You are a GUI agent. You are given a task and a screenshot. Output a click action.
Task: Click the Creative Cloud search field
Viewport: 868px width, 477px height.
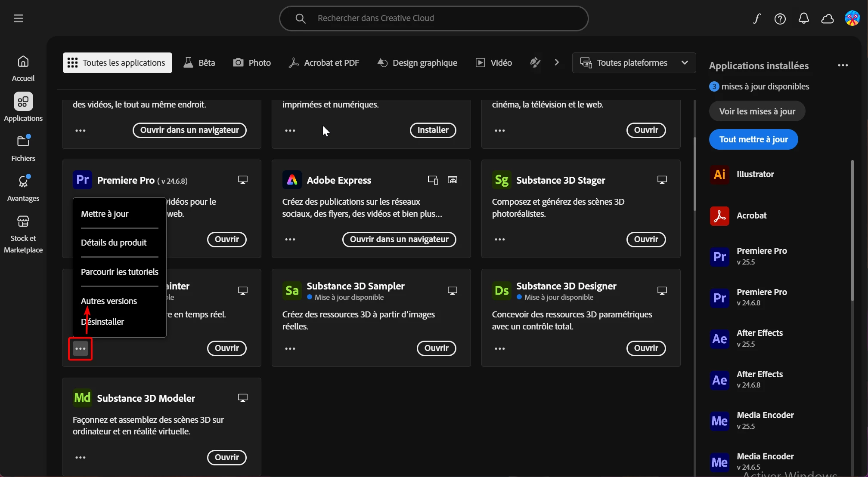tap(433, 18)
